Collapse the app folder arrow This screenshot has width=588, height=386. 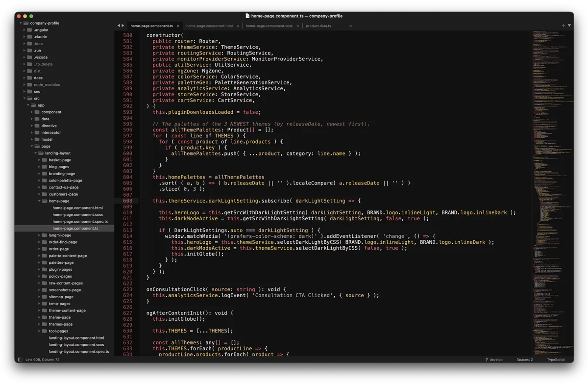point(28,105)
